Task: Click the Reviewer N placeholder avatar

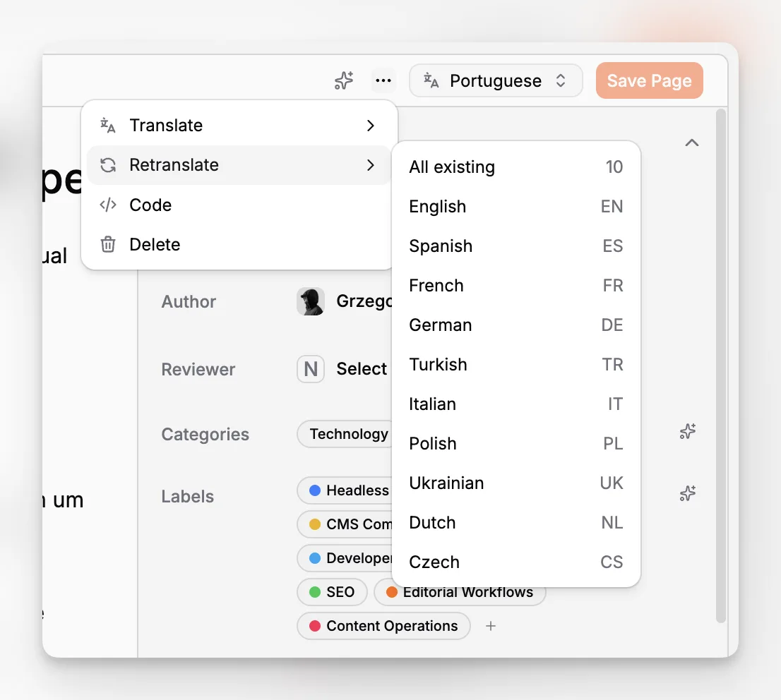Action: [311, 369]
